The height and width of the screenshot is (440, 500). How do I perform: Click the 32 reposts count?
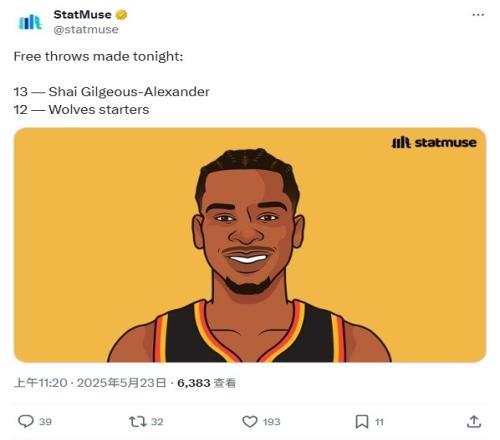click(x=157, y=422)
